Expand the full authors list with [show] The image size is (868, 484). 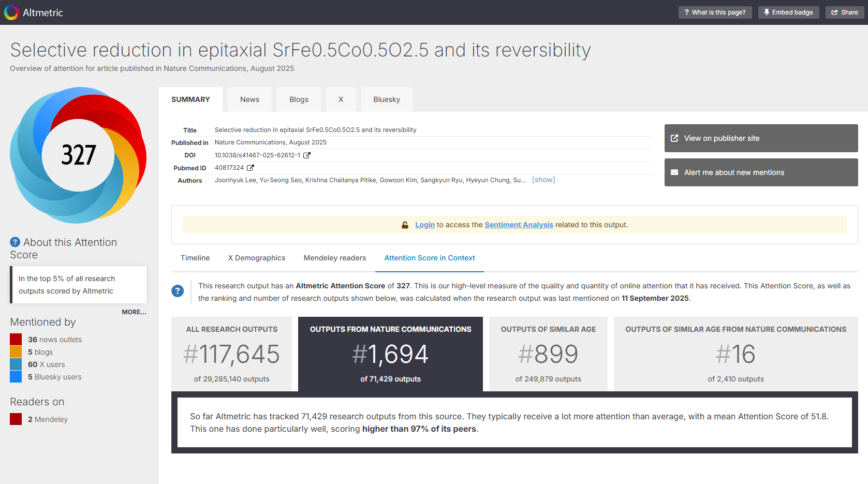[x=543, y=180]
